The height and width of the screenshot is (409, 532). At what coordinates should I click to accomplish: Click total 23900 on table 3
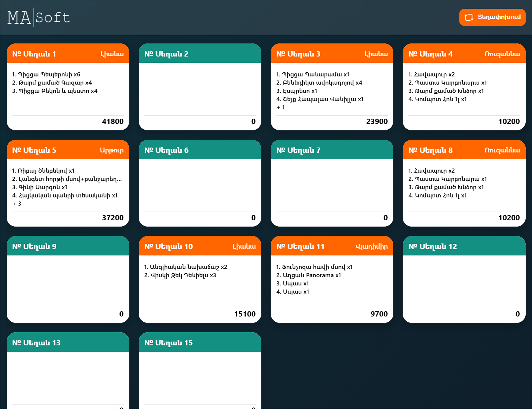(x=377, y=121)
